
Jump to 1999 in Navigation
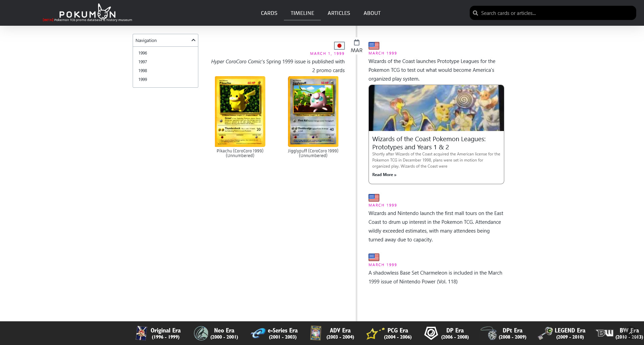(x=143, y=80)
